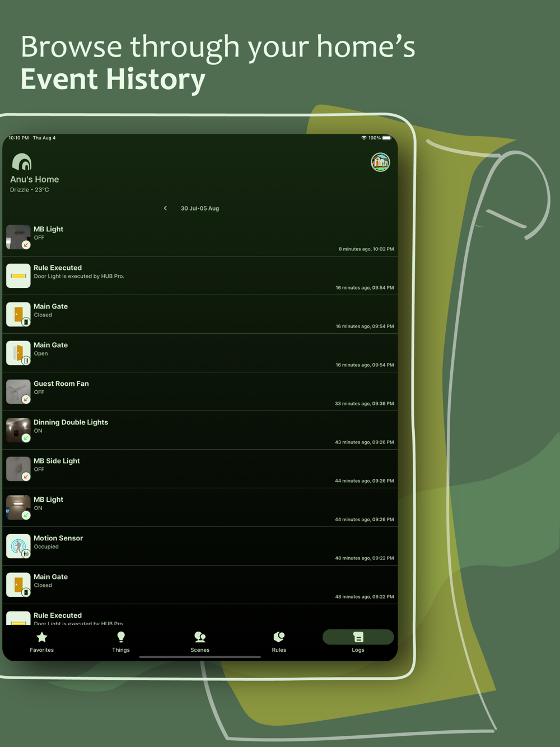Screen dimensions: 560x747
Task: Tap Dinning Double Lights thumbnail
Action: point(18,430)
